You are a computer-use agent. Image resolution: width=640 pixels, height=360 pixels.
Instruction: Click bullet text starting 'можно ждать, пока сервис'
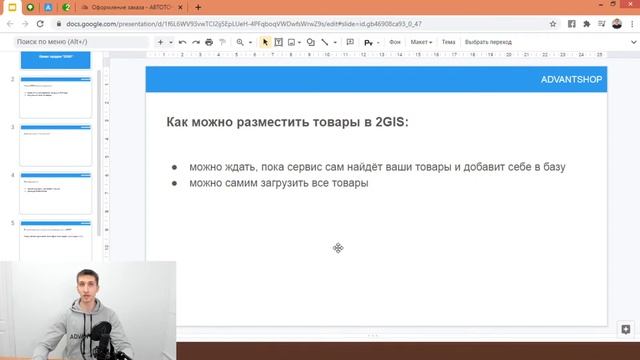point(377,167)
